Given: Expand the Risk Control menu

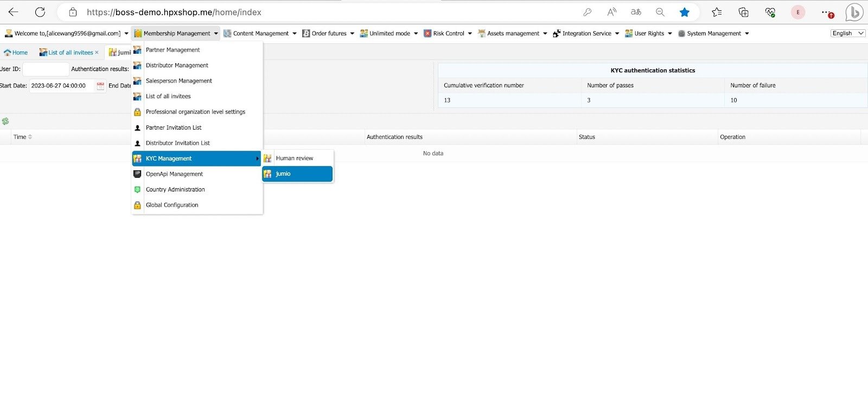Looking at the screenshot, I should [448, 34].
